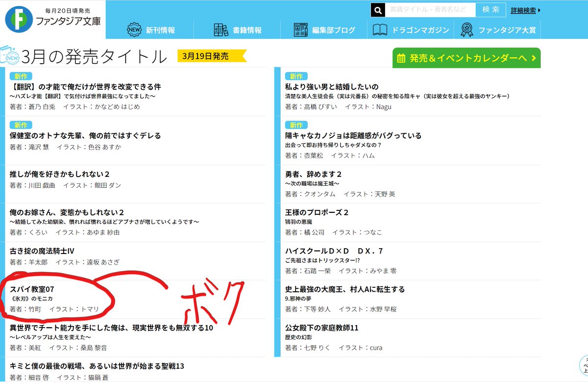Click the books icon beside 書籍情報

tap(221, 30)
